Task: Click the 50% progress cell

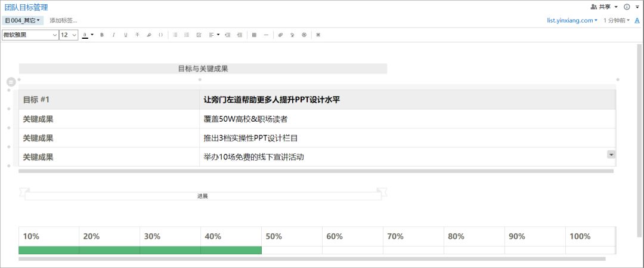Action: pos(292,236)
